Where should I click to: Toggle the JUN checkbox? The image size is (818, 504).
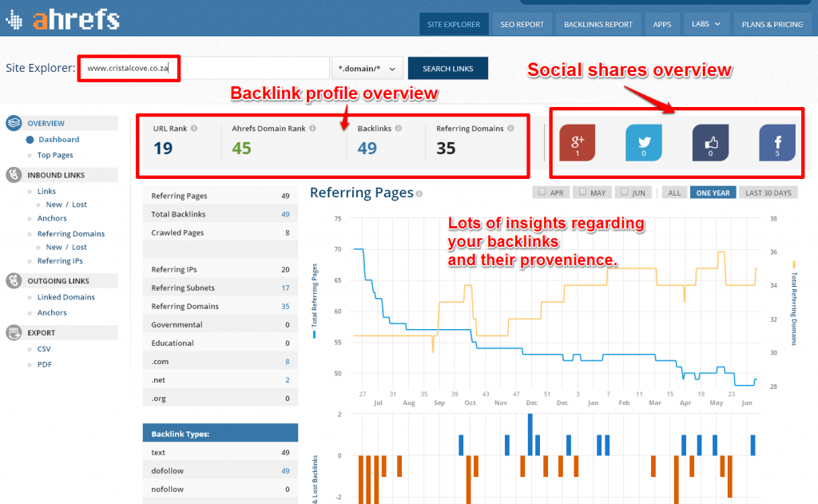[625, 192]
